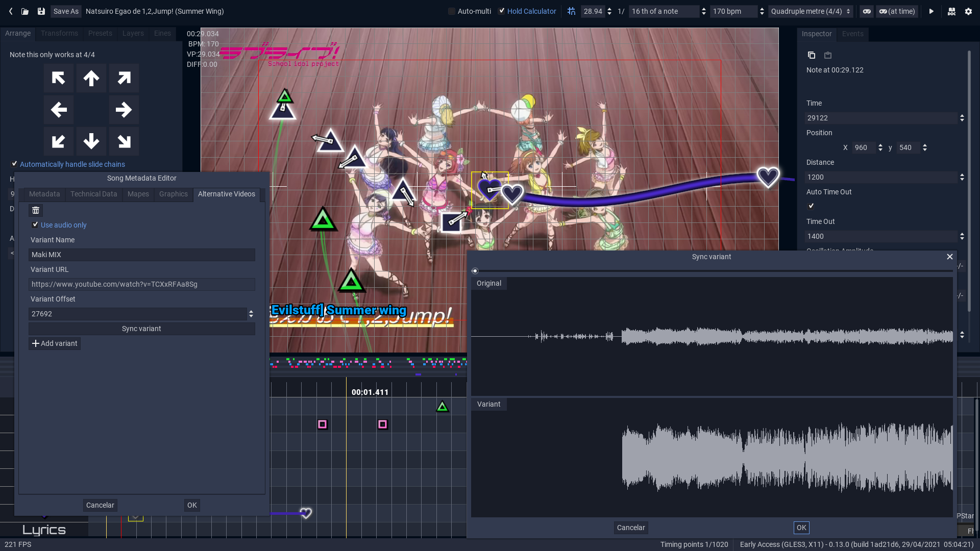The height and width of the screenshot is (551, 980).
Task: Click the green triangle note on the timeline
Action: (x=443, y=407)
